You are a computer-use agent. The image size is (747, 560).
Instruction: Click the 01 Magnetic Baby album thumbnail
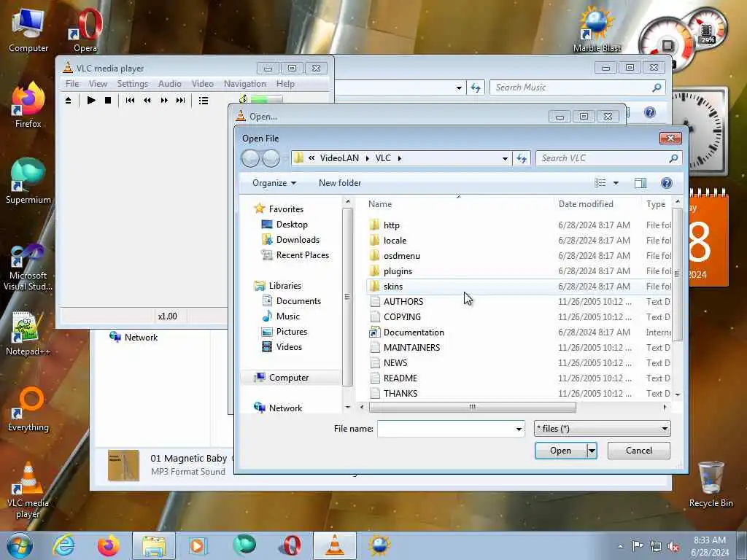(x=123, y=465)
